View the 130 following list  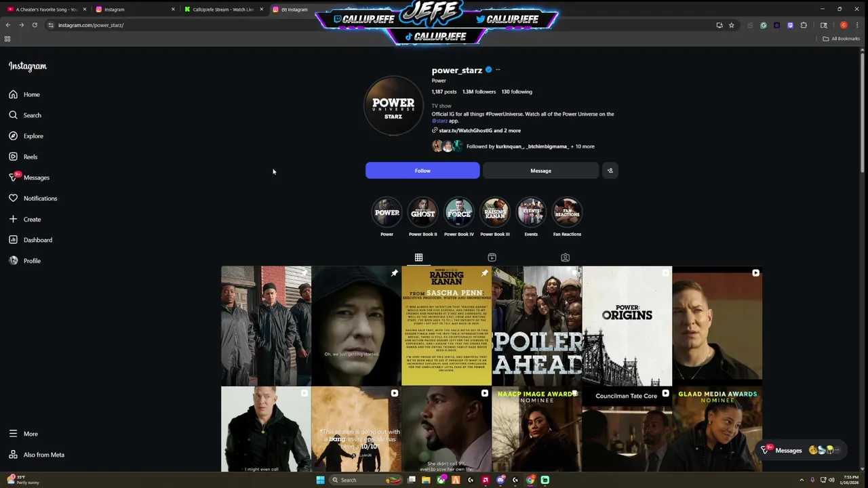tap(517, 91)
